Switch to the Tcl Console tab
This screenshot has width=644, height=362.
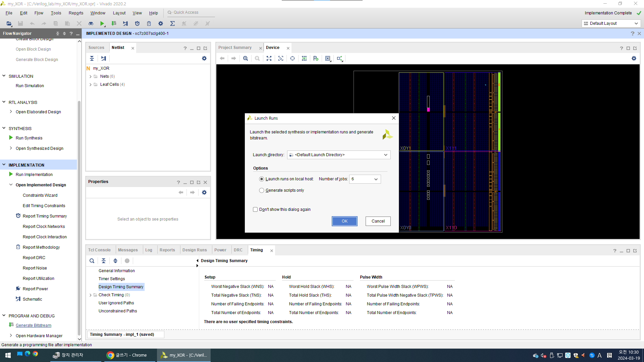click(99, 250)
